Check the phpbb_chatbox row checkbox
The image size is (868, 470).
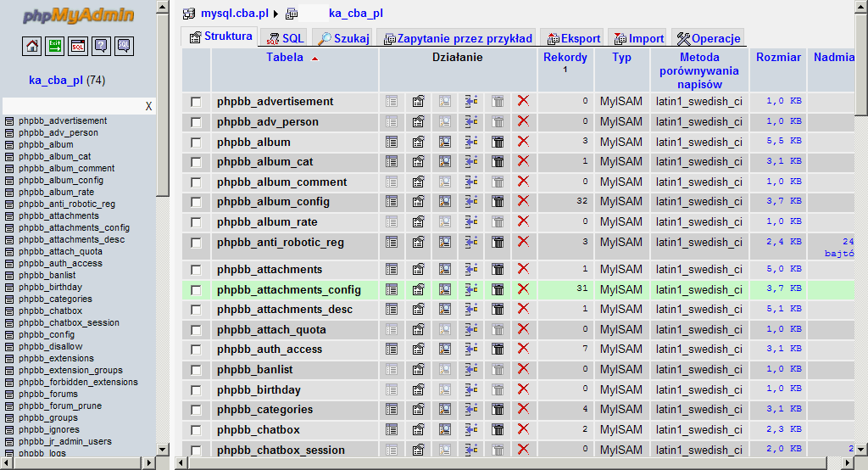[x=196, y=430]
